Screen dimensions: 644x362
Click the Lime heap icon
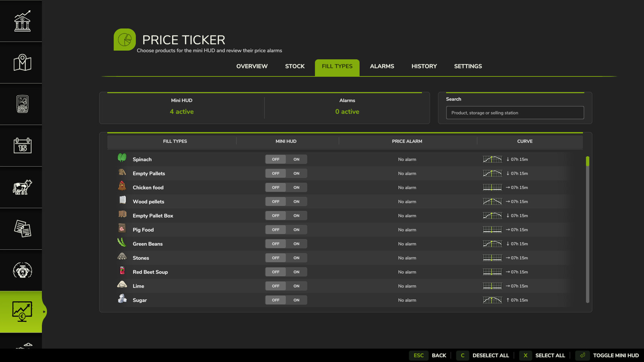pos(122,284)
